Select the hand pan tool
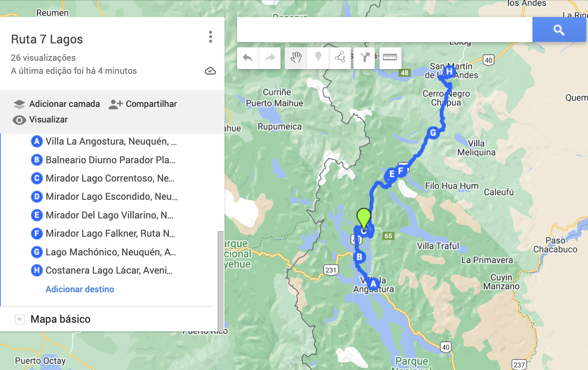Image resolution: width=588 pixels, height=370 pixels. (x=296, y=58)
